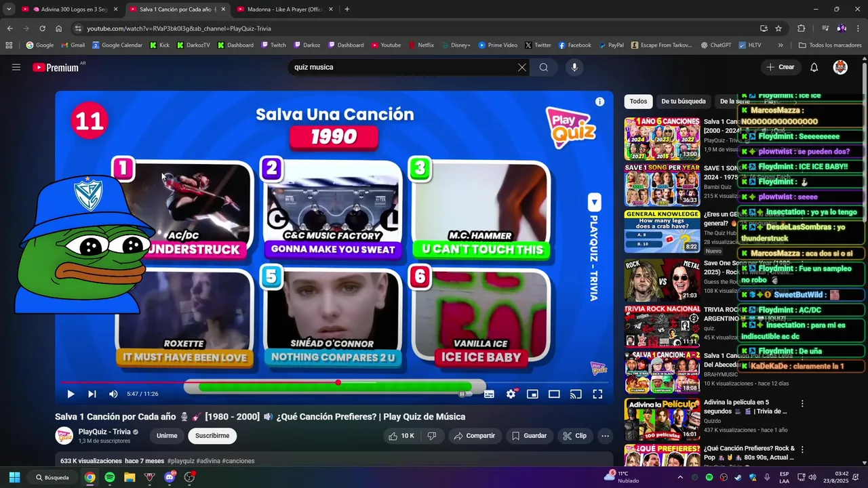Click the Suscribirme button
The height and width of the screenshot is (488, 868).
tap(212, 436)
